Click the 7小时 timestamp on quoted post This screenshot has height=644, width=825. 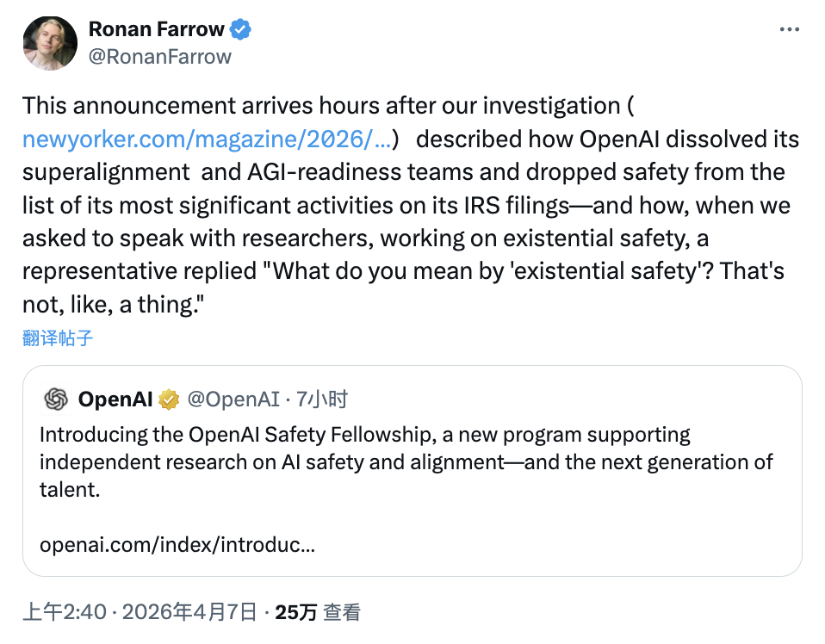321,399
